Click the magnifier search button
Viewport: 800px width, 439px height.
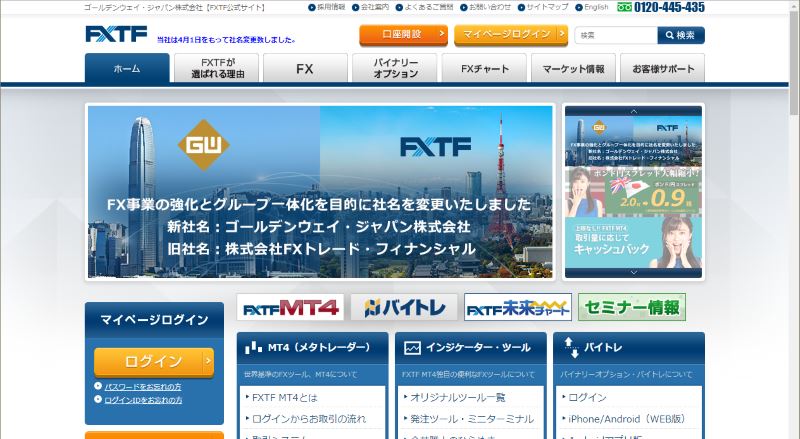681,35
